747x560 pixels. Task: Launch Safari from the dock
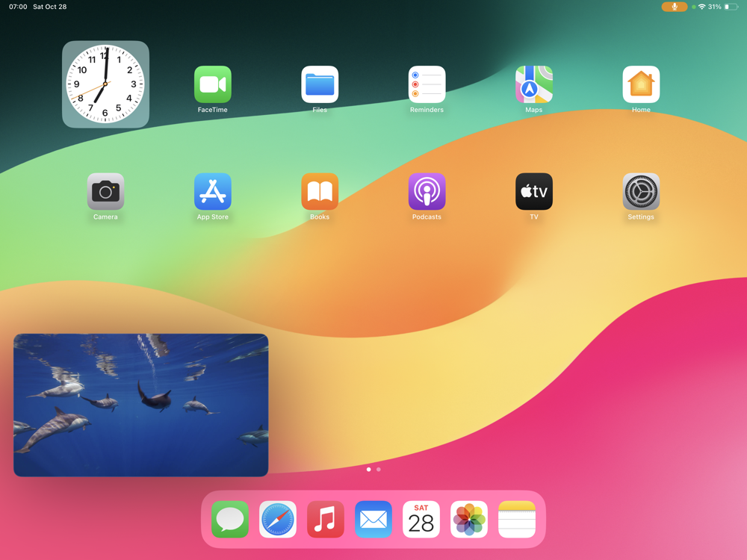click(x=278, y=519)
